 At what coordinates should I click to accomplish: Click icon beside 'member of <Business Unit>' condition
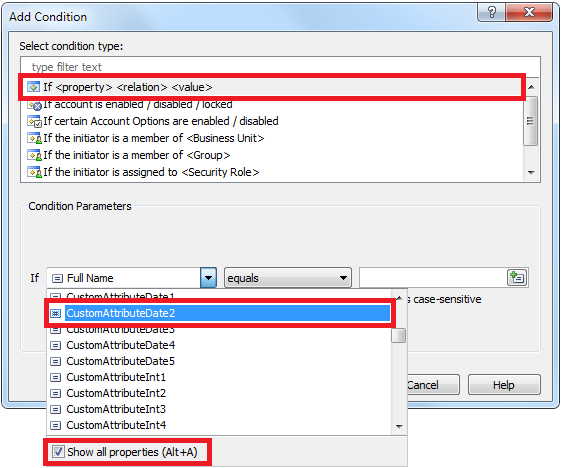(35, 138)
